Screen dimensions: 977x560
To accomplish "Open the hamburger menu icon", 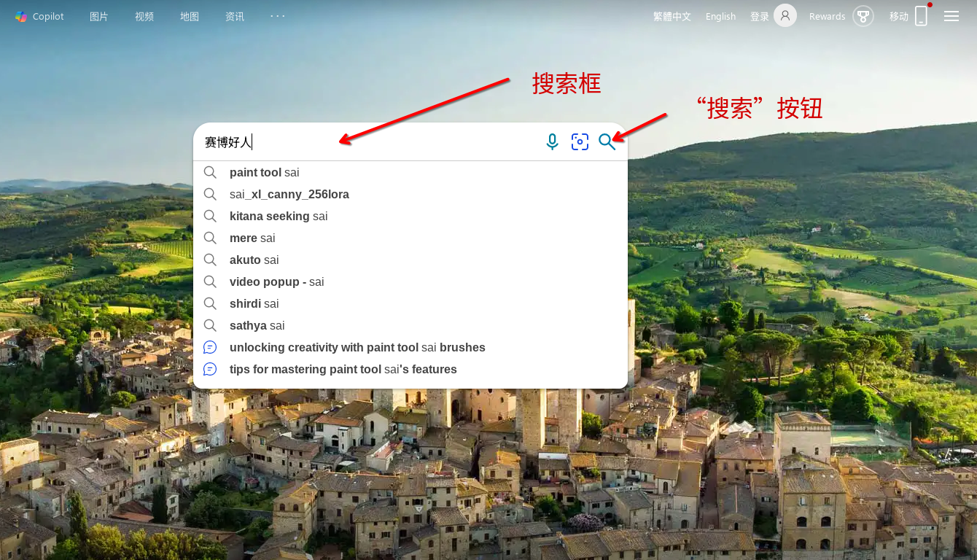I will pyautogui.click(x=951, y=16).
